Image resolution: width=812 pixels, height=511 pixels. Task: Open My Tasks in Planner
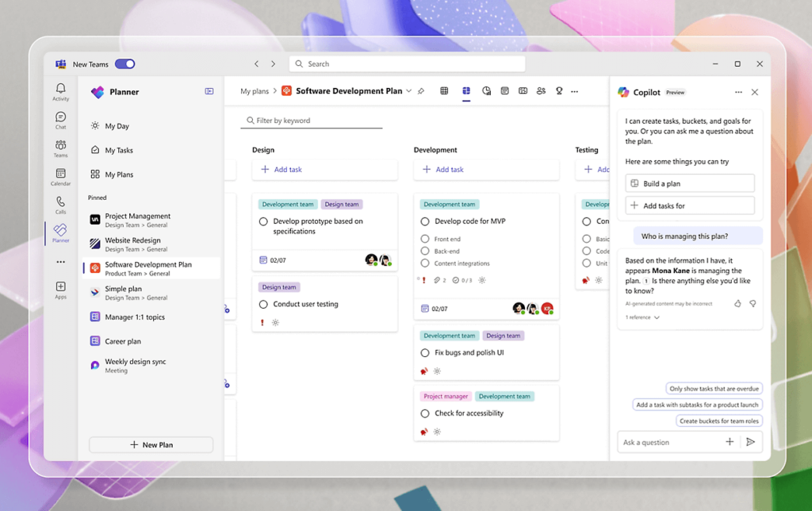click(151, 150)
